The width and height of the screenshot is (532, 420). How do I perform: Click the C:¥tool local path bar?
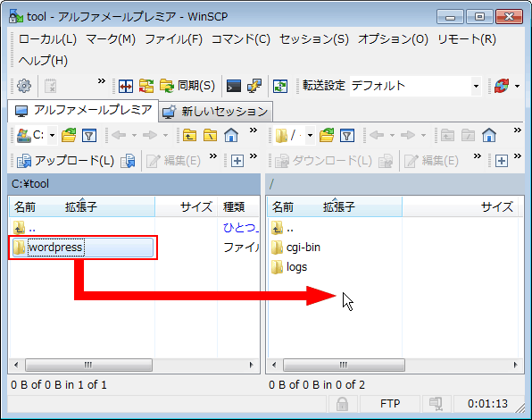click(134, 184)
